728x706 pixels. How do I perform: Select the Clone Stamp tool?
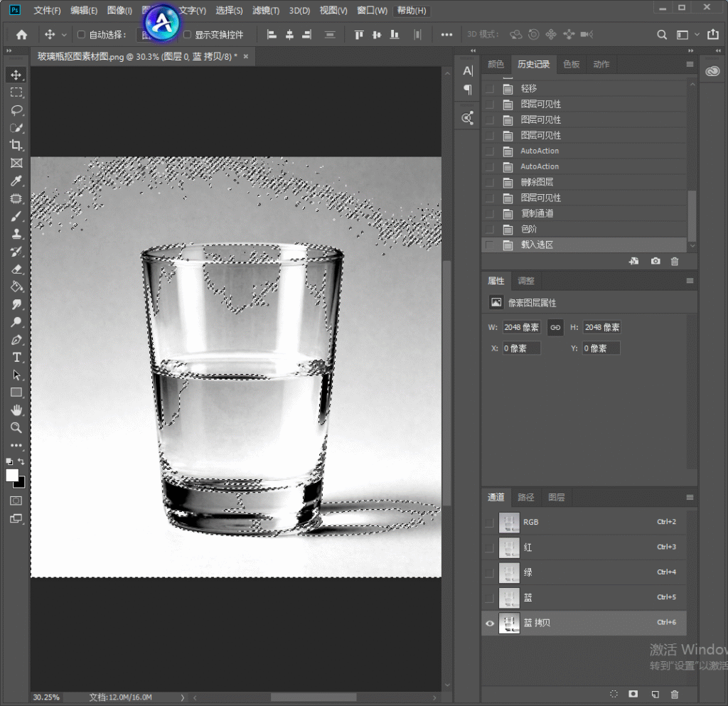16,234
